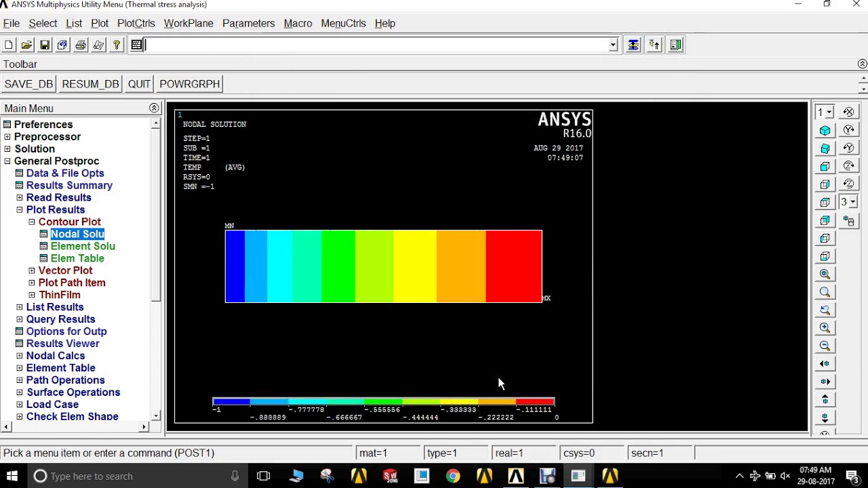
Task: Open the WorkPlane menu
Action: 189,23
